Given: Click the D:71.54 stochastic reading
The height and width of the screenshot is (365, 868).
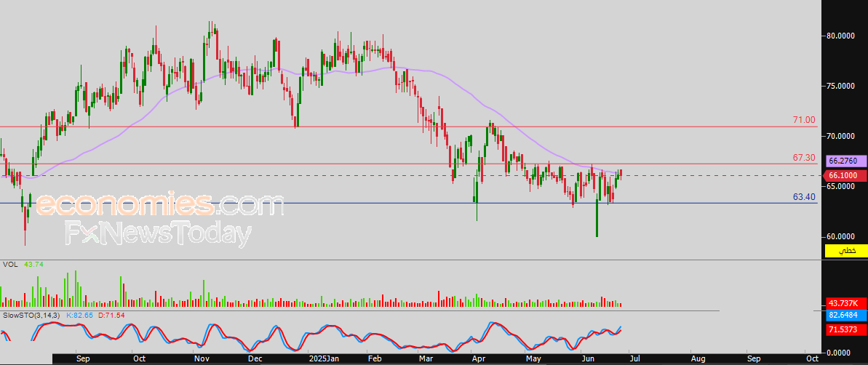Looking at the screenshot, I should (111, 316).
